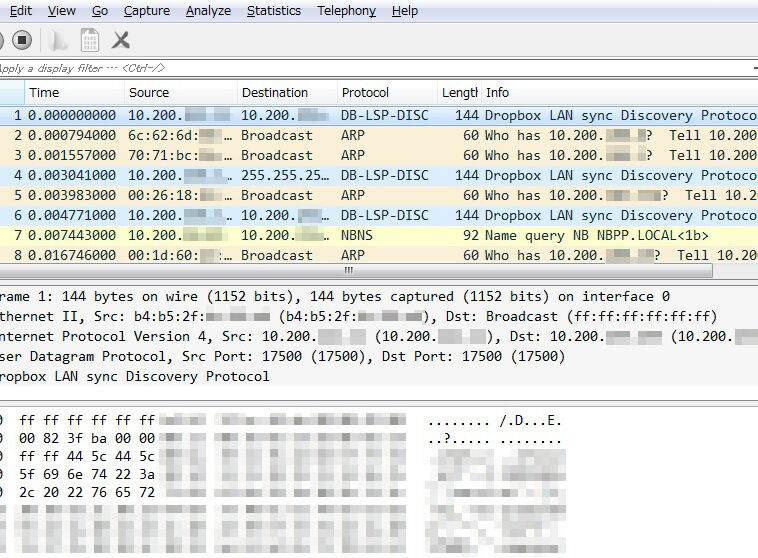Click hex bytes 5f 69 6e 74 22 3a
This screenshot has width=758, height=558.
coord(87,474)
